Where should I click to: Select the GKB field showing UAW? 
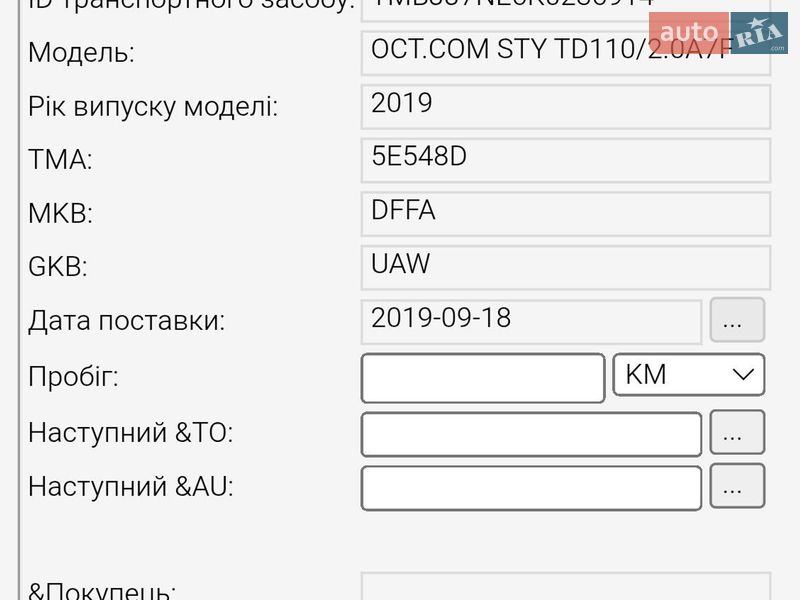coord(565,266)
